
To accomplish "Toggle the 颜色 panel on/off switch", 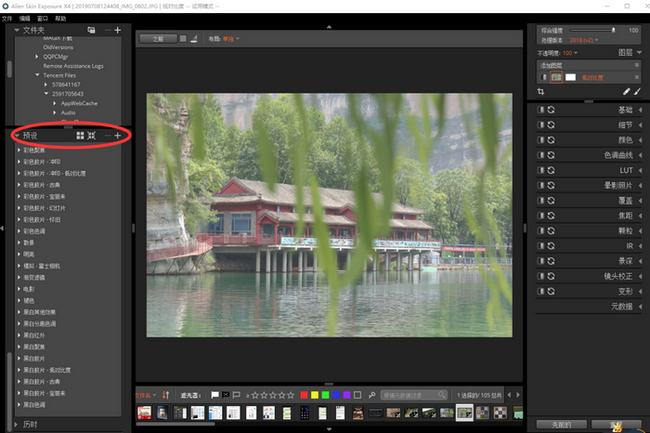I will pyautogui.click(x=541, y=140).
